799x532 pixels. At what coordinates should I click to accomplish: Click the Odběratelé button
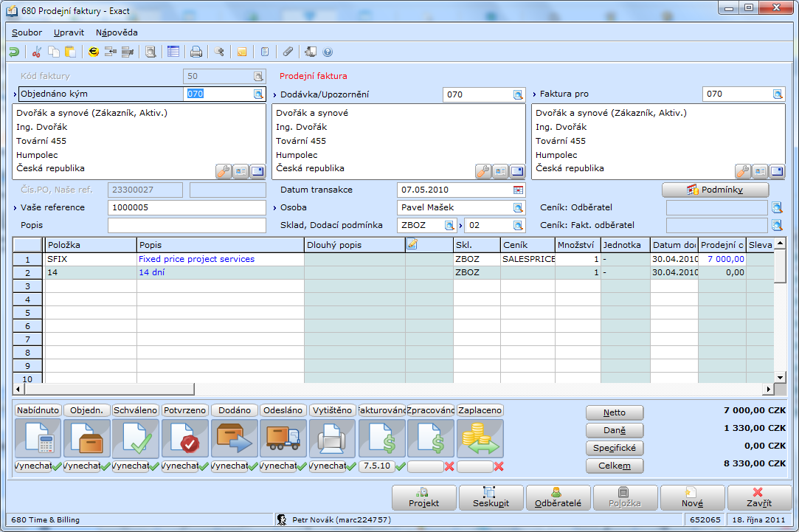[558, 498]
